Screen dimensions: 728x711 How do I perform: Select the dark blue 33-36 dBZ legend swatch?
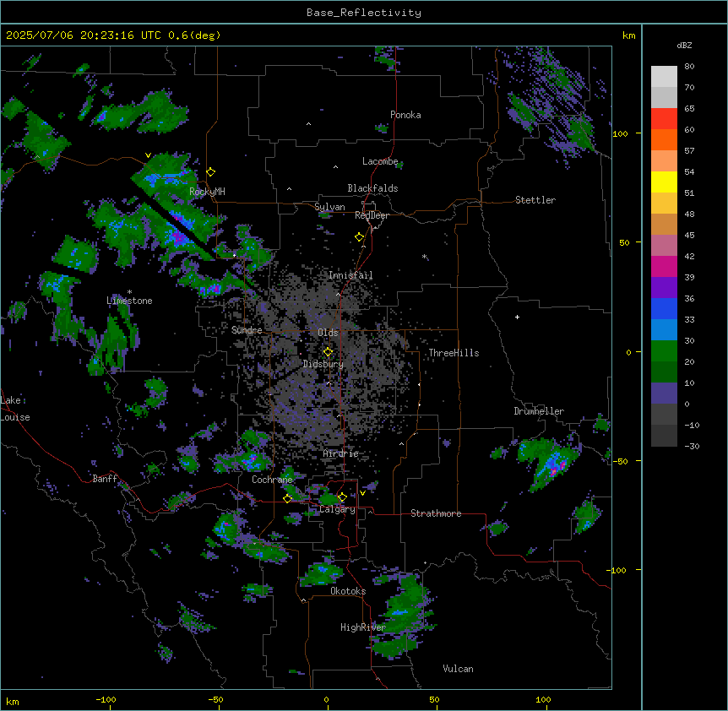click(x=664, y=308)
